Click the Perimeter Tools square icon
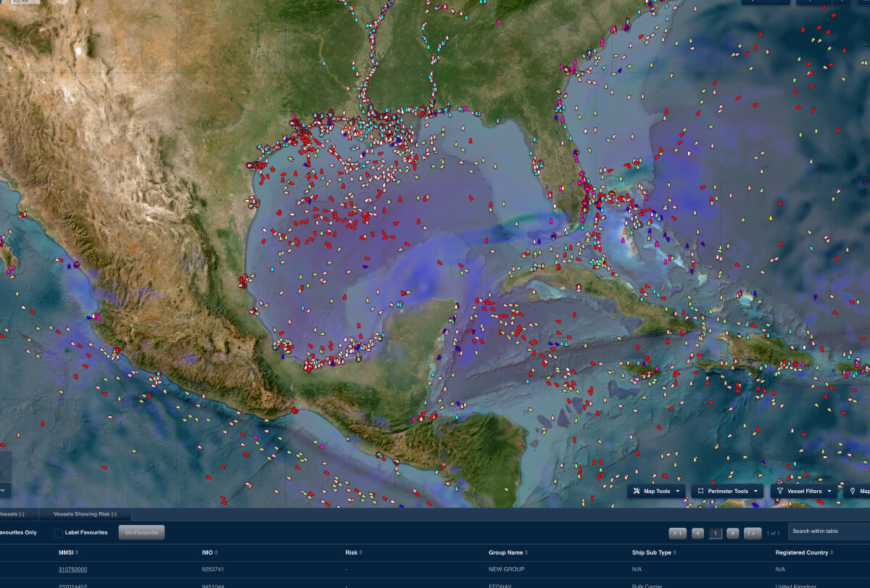Screen dimensions: 870x588 click(x=701, y=491)
